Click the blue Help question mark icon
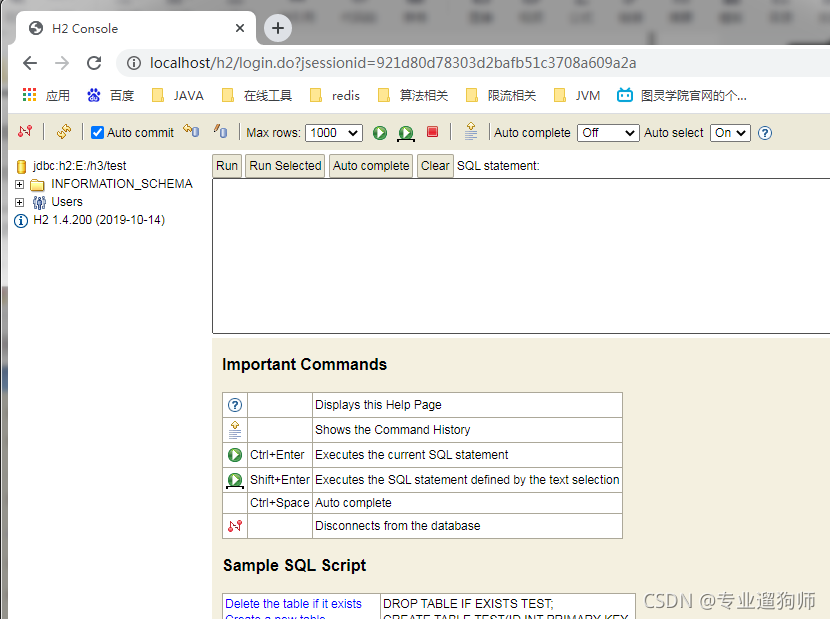Image resolution: width=830 pixels, height=619 pixels. coord(765,133)
